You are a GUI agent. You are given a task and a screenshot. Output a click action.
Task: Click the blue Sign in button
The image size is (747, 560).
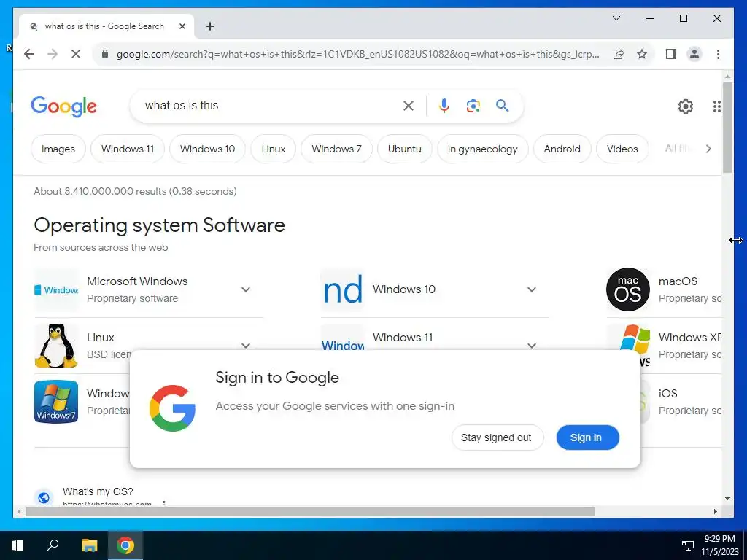click(587, 437)
